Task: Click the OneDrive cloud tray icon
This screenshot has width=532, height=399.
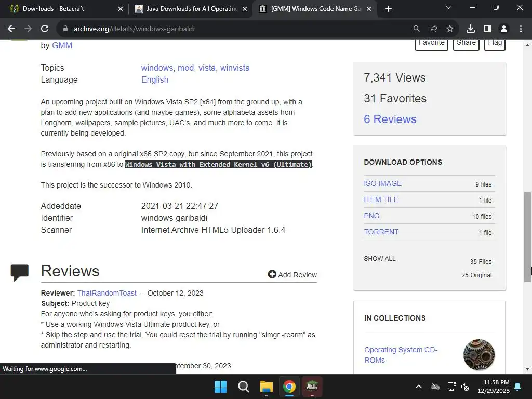Action: (435, 387)
